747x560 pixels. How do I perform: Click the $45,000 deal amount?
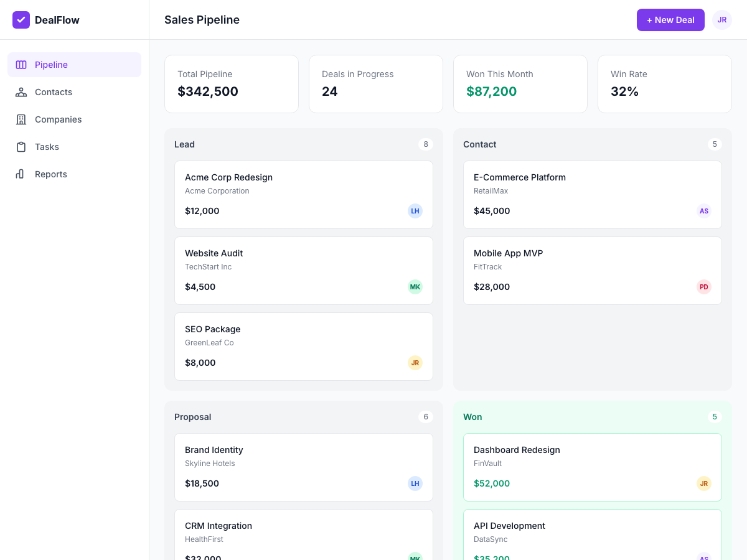tap(492, 211)
